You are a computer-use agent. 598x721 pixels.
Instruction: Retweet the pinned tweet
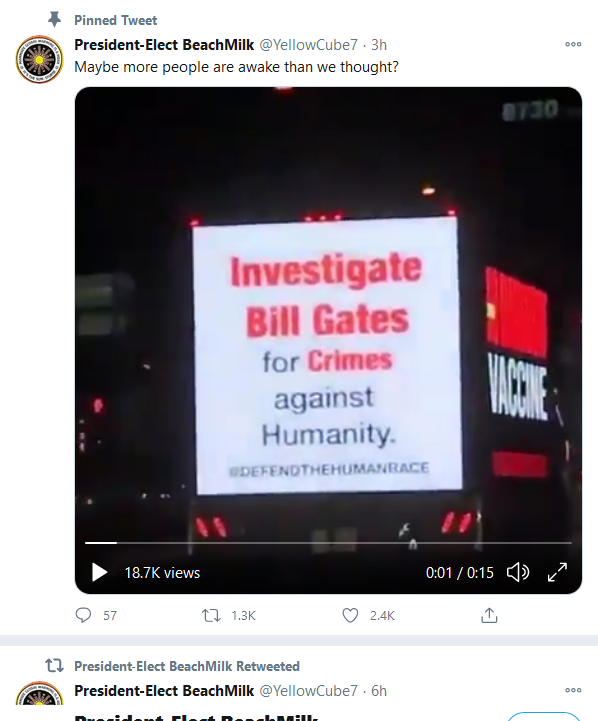211,615
